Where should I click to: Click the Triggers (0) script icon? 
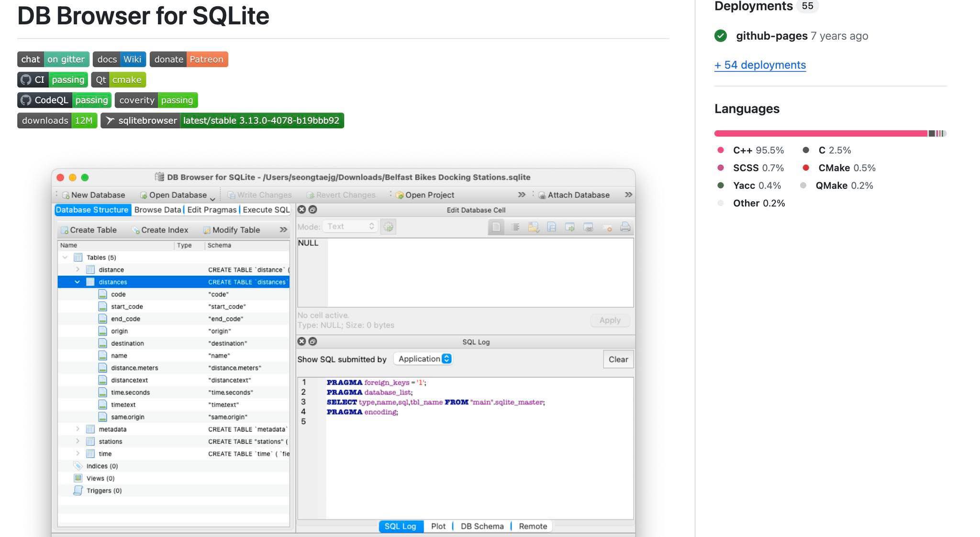(78, 491)
